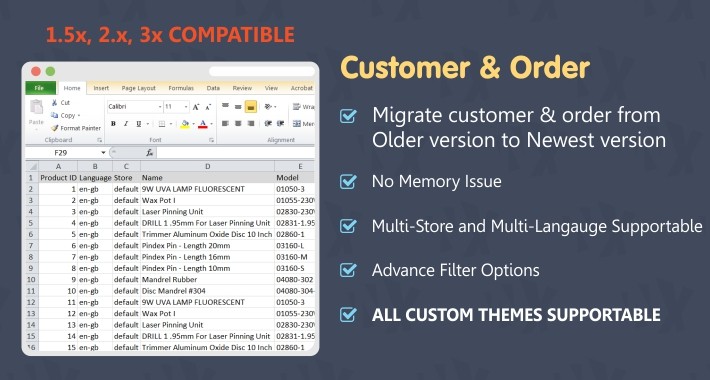This screenshot has height=380, width=710.
Task: Click the Wrap Text icon
Action: click(297, 107)
